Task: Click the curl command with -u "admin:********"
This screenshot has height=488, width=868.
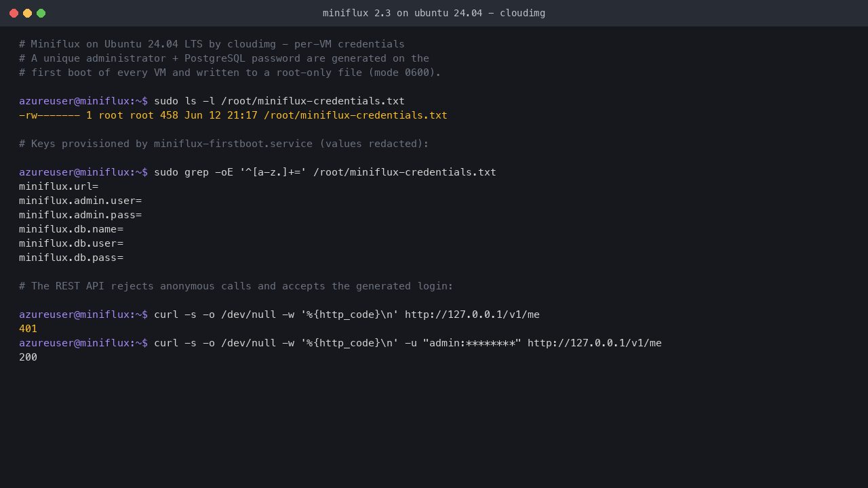Action: tap(408, 343)
